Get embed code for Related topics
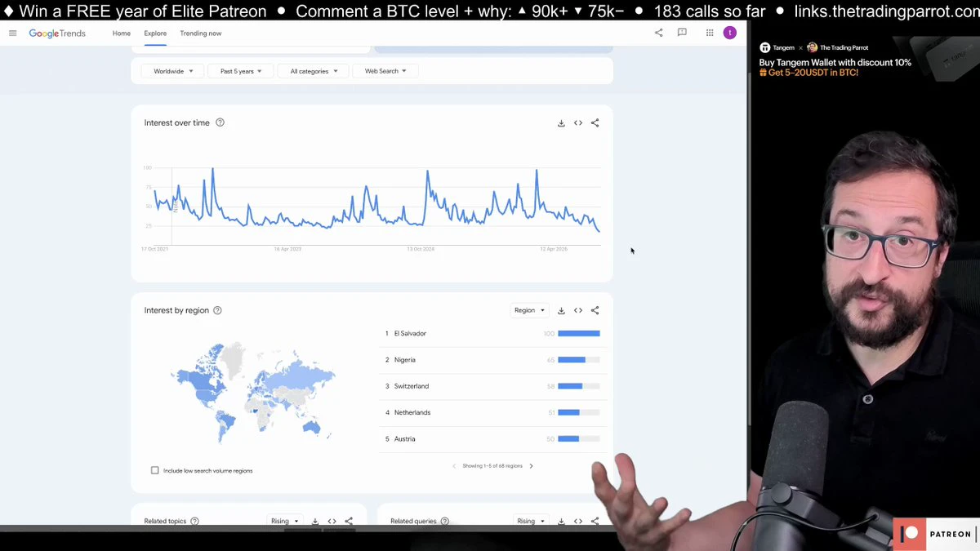 click(x=332, y=521)
